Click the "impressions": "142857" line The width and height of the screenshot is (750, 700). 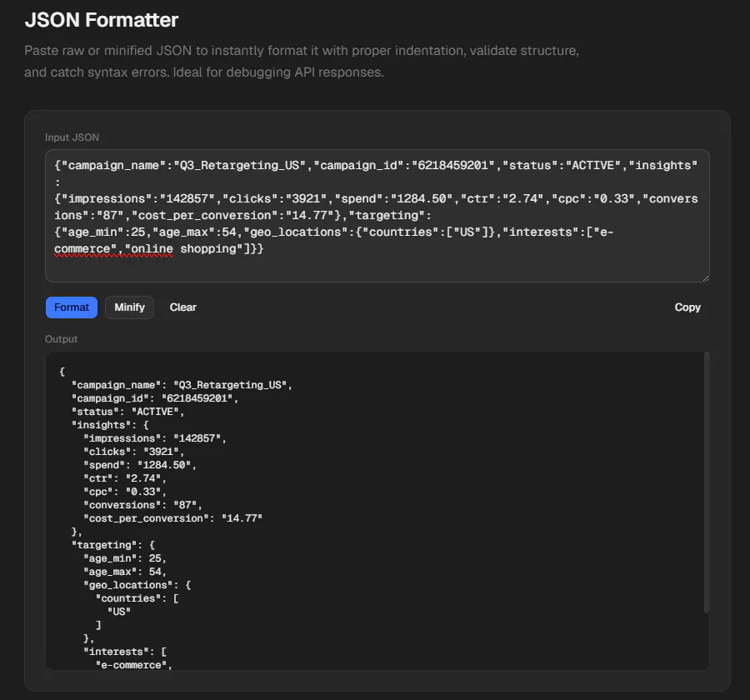pyautogui.click(x=154, y=438)
